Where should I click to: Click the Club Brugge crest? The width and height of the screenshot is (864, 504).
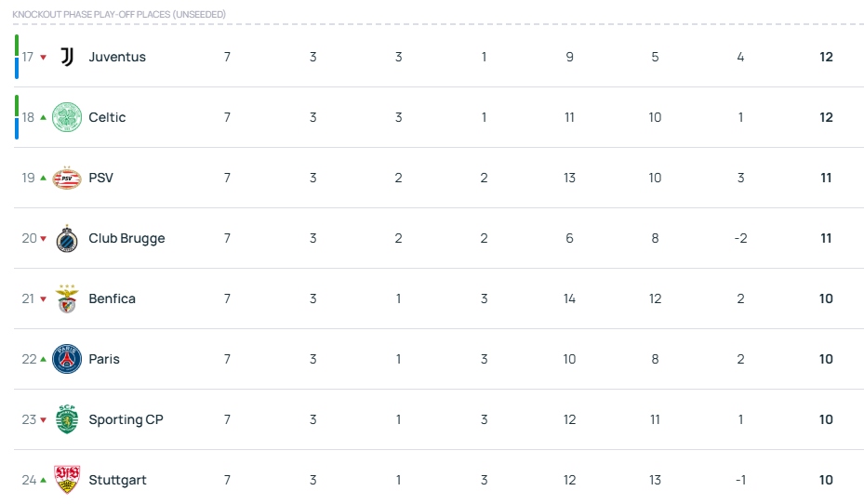coord(67,238)
